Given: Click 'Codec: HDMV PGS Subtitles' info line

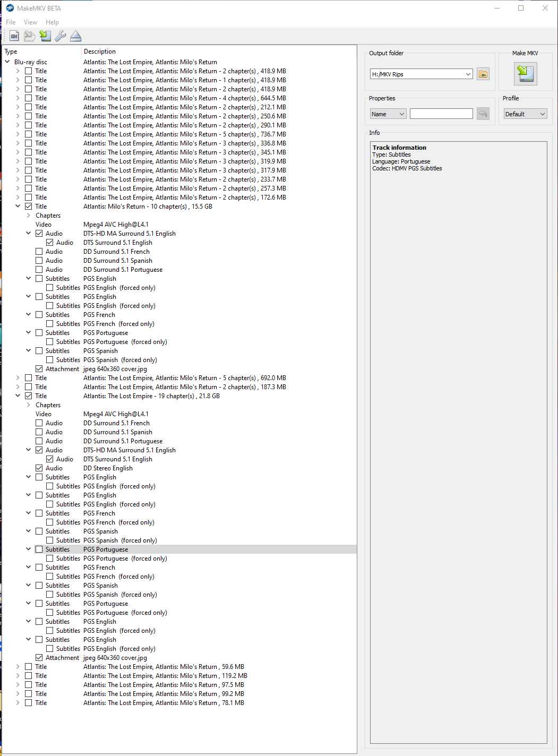Looking at the screenshot, I should (x=407, y=168).
